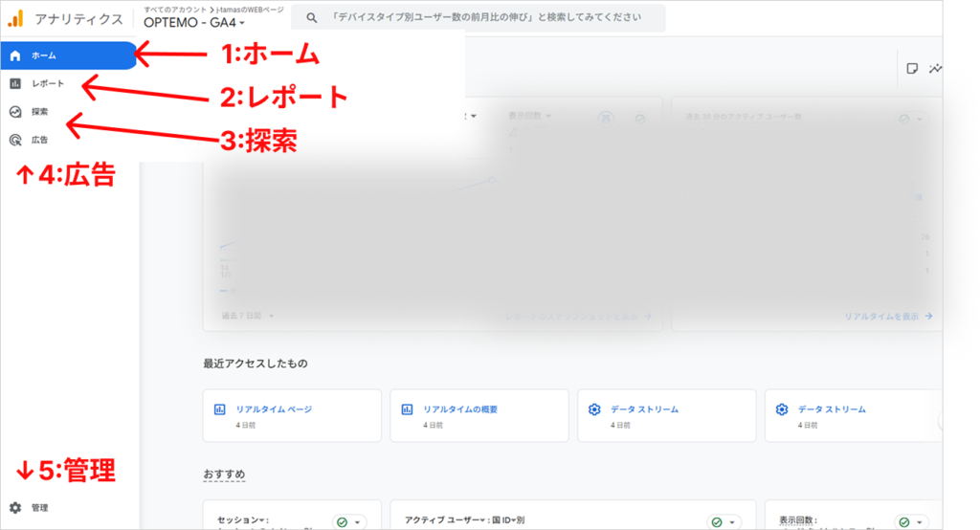Open the リアルタイム ページ recent card
The height and width of the screenshot is (530, 980).
point(292,415)
